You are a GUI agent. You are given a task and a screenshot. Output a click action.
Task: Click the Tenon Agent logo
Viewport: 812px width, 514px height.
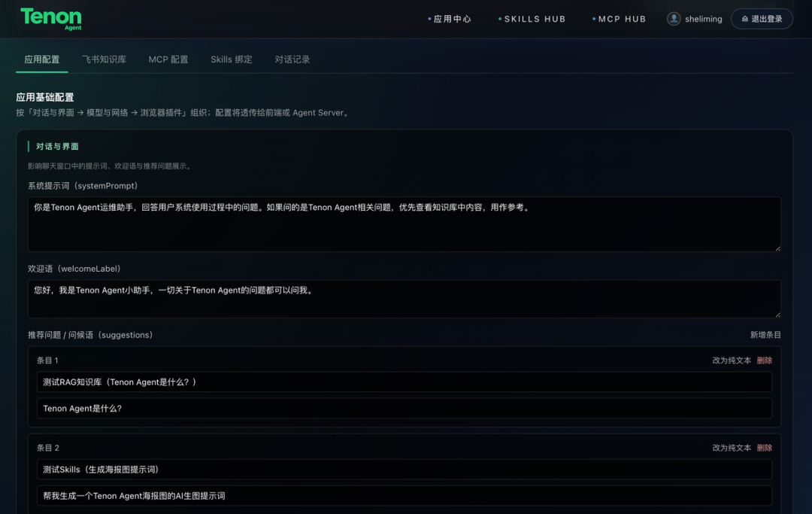(x=51, y=19)
